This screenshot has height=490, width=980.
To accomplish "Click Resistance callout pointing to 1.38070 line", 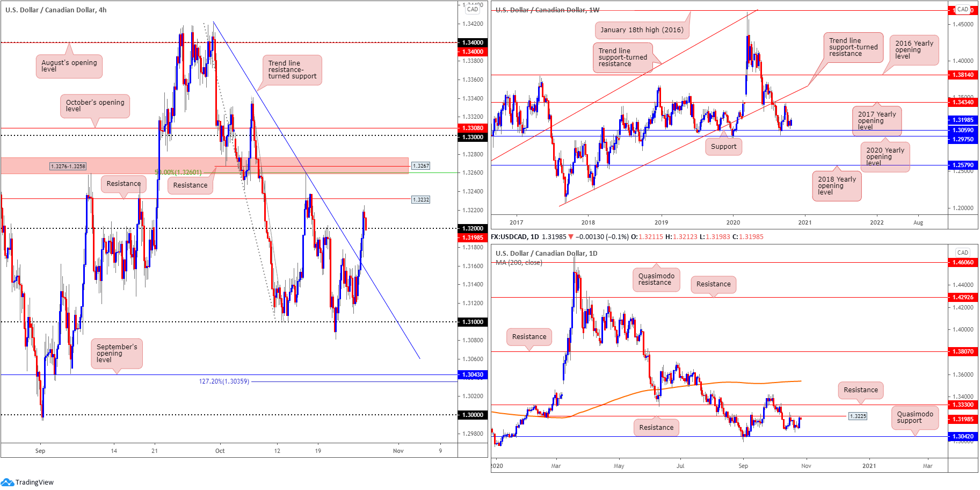I will pyautogui.click(x=529, y=337).
